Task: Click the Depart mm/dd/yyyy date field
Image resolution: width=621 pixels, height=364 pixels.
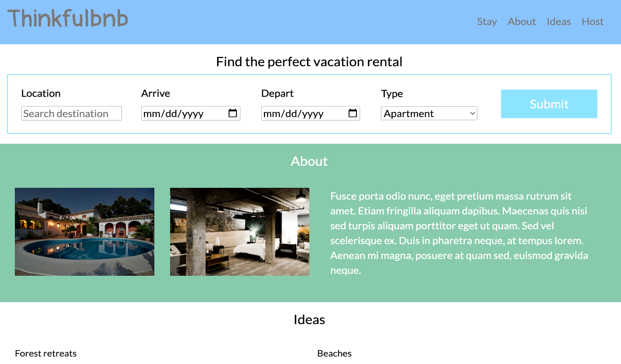Action: (301, 113)
